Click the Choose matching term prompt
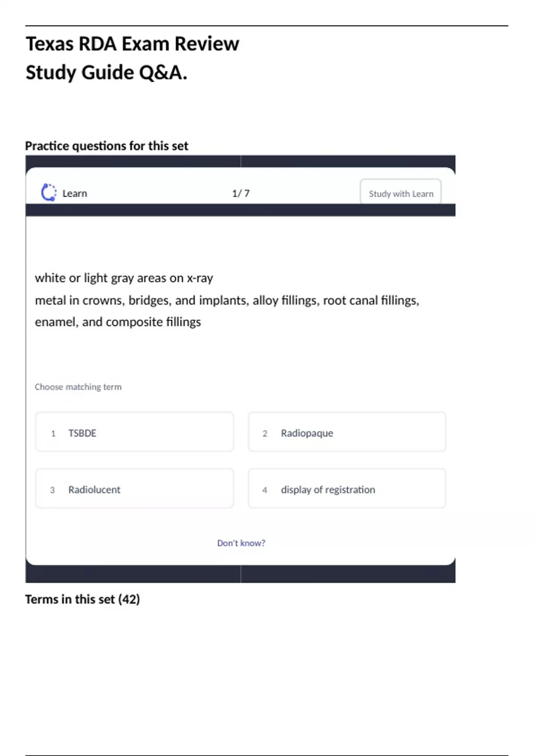Image resolution: width=534 pixels, height=756 pixels. 78,387
